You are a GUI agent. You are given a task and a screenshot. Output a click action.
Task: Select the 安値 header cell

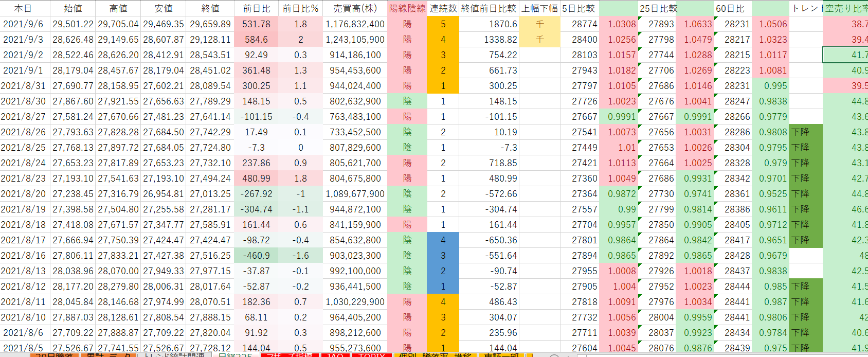(x=164, y=8)
